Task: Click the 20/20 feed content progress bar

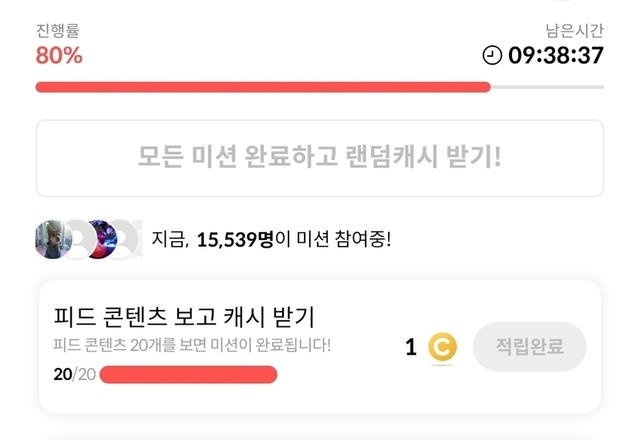Action: click(188, 375)
